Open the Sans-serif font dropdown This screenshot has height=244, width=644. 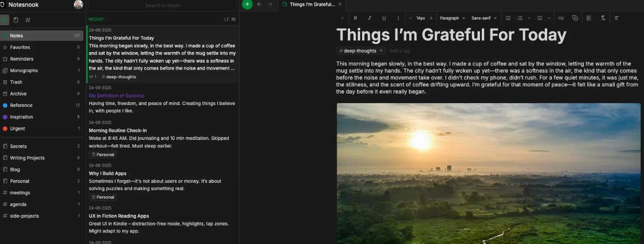(484, 18)
